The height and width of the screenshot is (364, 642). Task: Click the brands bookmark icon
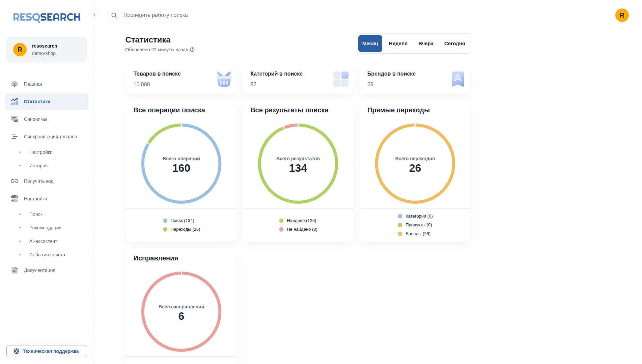click(458, 79)
